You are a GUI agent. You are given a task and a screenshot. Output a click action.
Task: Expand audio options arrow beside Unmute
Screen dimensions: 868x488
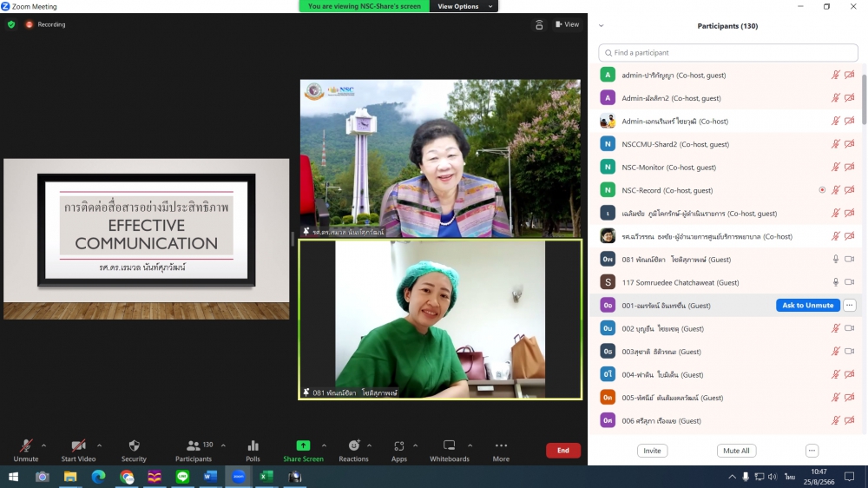click(44, 445)
